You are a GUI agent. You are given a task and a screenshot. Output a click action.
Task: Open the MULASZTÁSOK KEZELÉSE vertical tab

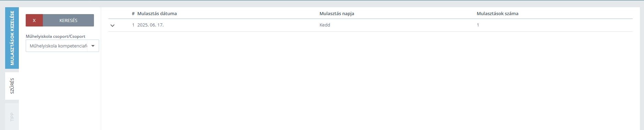coord(12,38)
